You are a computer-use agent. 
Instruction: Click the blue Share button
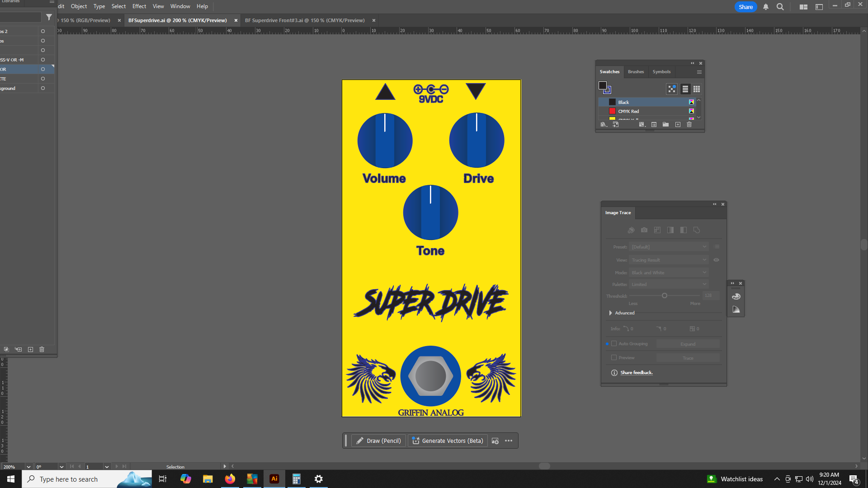click(x=746, y=7)
